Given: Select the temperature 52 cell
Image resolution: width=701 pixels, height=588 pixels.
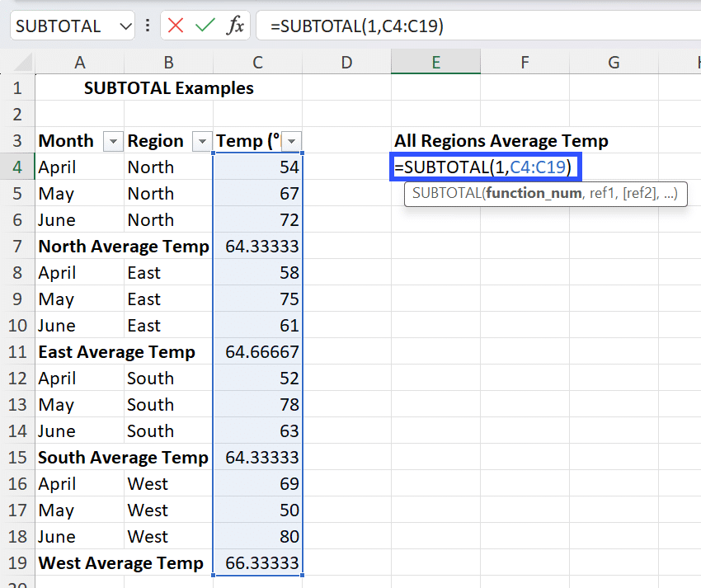Looking at the screenshot, I should 257,378.
